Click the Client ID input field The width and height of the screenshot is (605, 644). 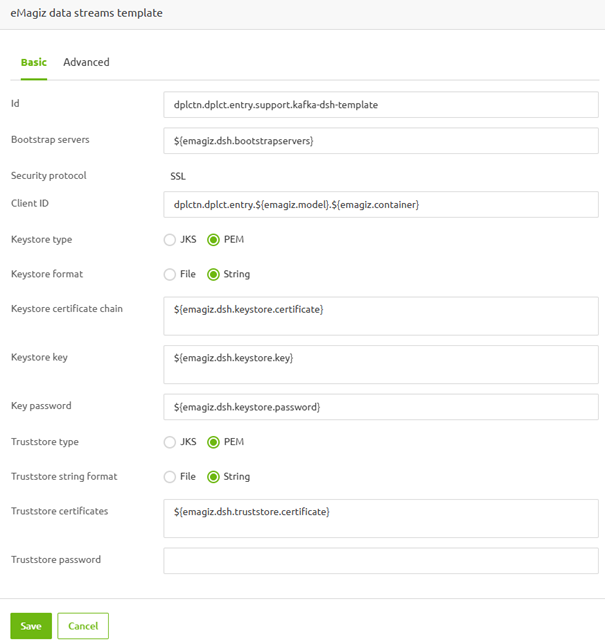tap(381, 205)
